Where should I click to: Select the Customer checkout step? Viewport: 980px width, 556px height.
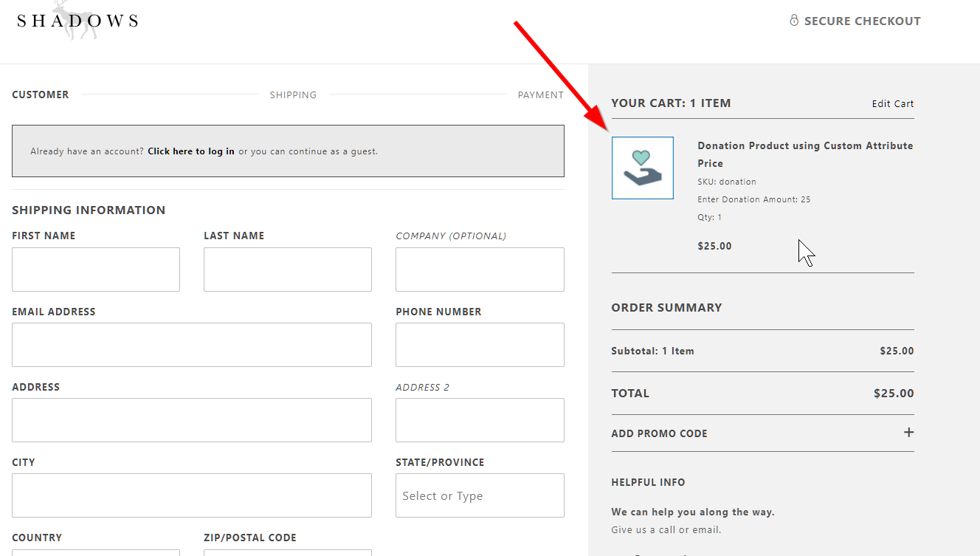[x=41, y=95]
